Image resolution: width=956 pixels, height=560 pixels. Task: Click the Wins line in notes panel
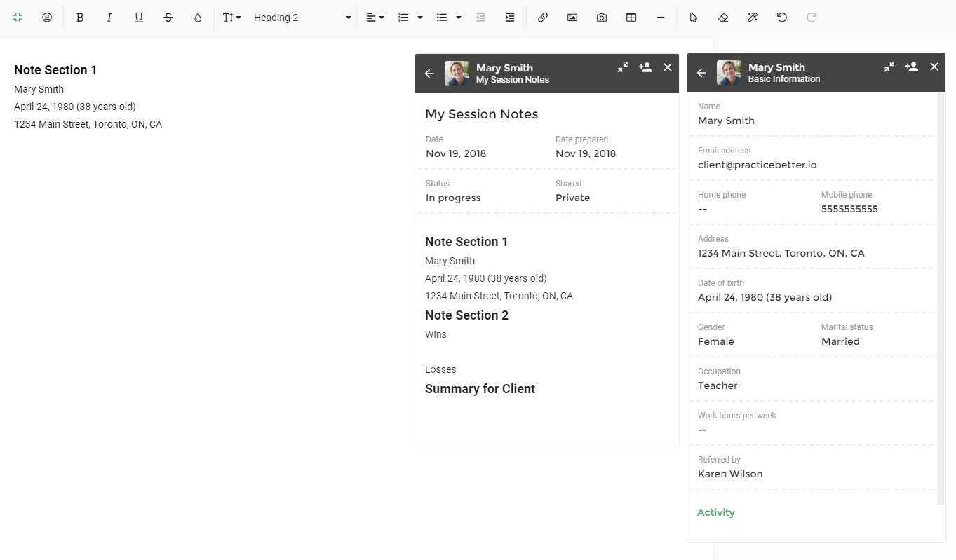[x=436, y=334]
